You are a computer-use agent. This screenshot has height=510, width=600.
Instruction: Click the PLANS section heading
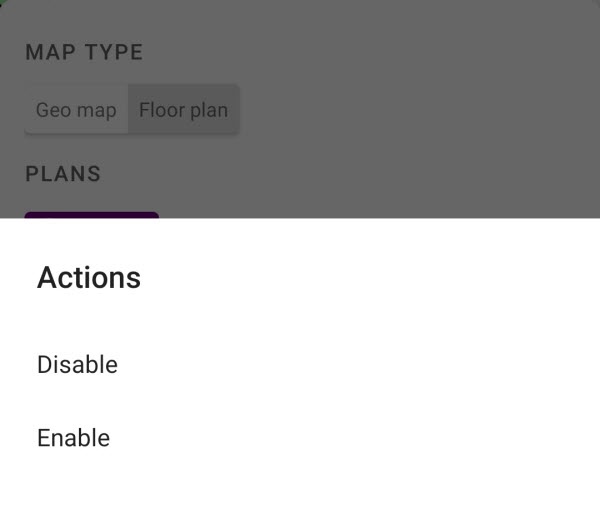tap(63, 174)
